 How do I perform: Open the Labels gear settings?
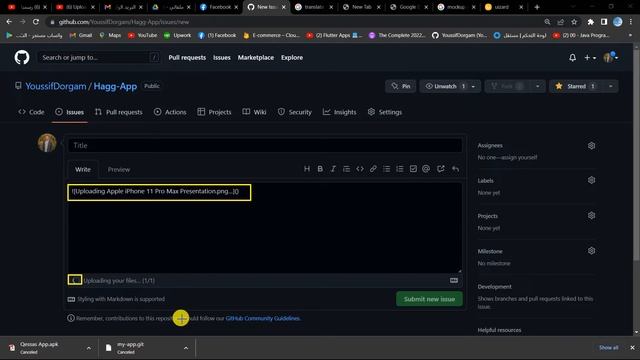pos(591,180)
